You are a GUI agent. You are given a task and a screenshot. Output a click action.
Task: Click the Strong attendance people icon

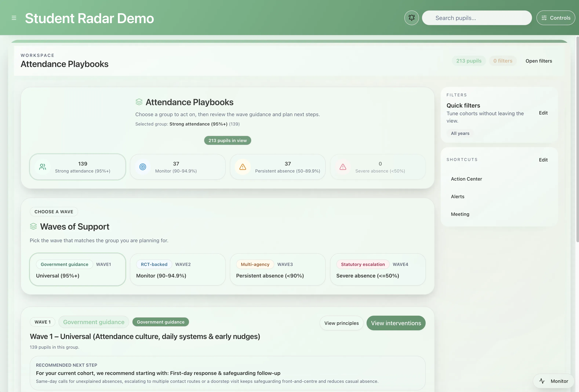[x=43, y=167]
